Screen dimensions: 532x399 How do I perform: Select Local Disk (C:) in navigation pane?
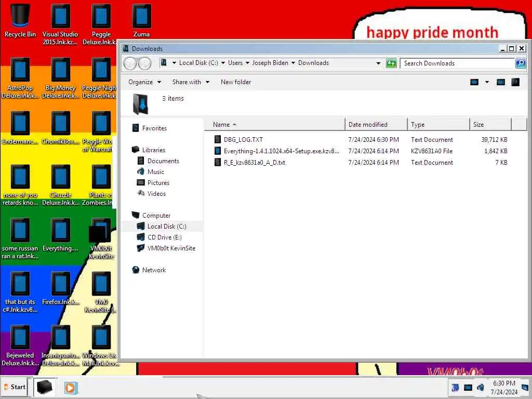(162, 227)
